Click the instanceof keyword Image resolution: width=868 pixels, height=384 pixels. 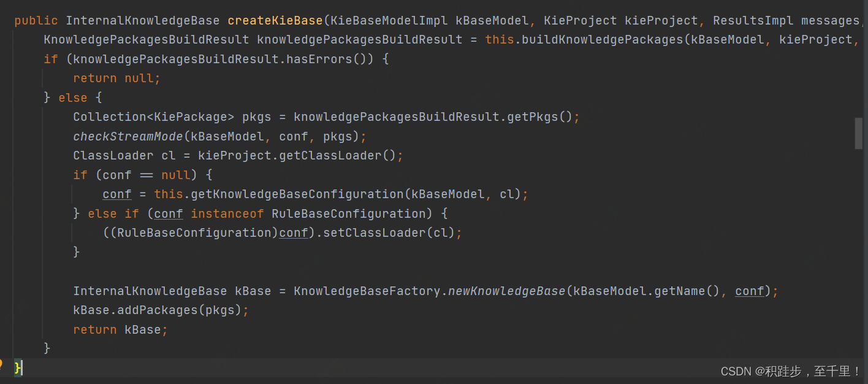tap(227, 214)
